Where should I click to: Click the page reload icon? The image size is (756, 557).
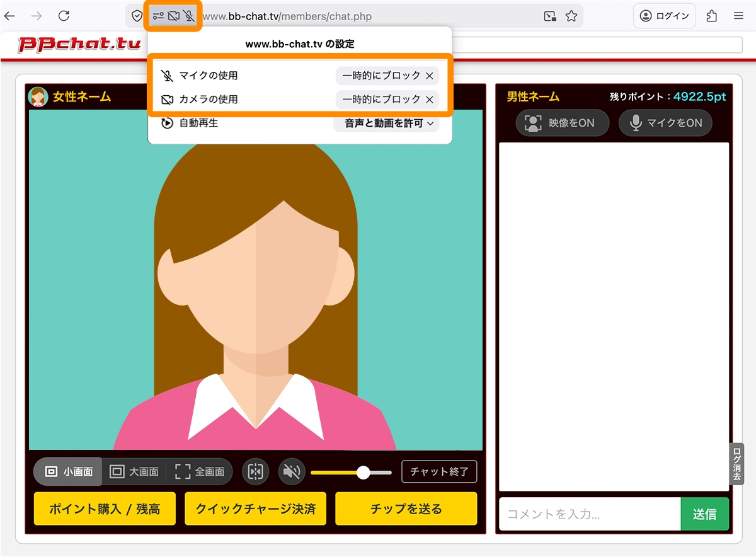[64, 16]
